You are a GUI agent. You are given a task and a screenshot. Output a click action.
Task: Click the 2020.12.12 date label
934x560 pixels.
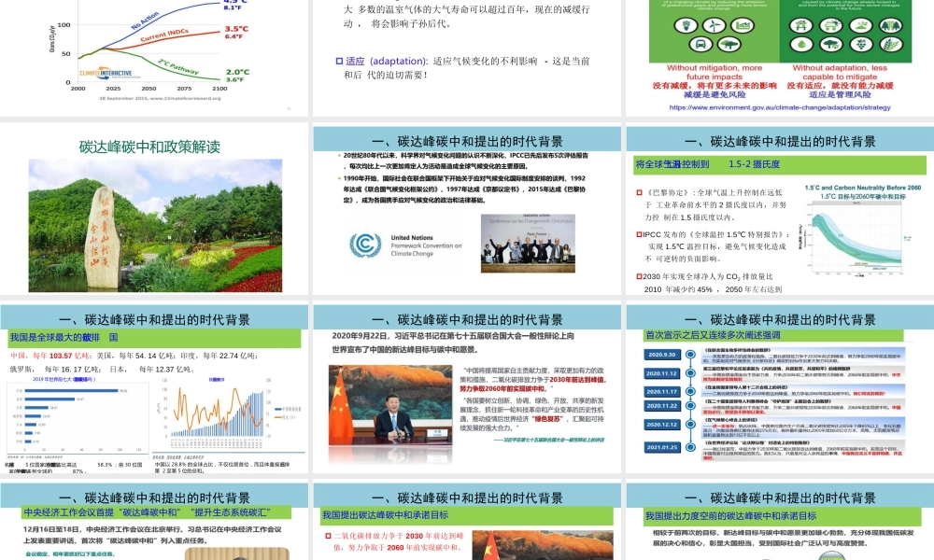tap(662, 425)
